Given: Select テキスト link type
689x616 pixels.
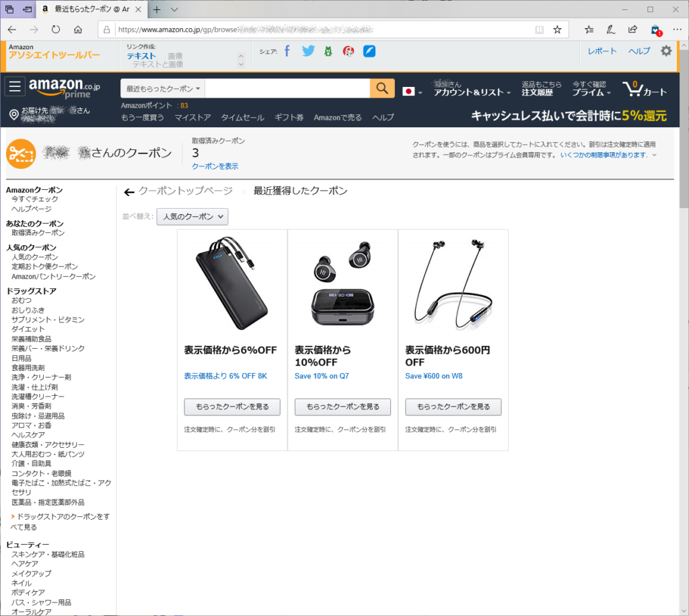Looking at the screenshot, I should click(141, 56).
